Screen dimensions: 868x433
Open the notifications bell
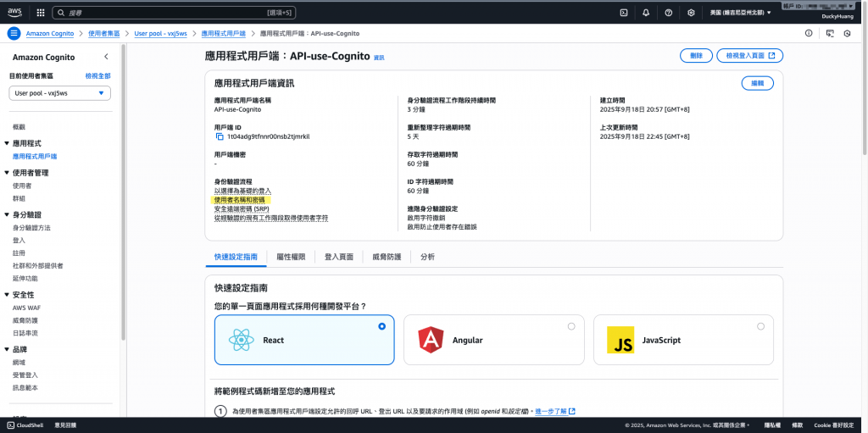[646, 12]
